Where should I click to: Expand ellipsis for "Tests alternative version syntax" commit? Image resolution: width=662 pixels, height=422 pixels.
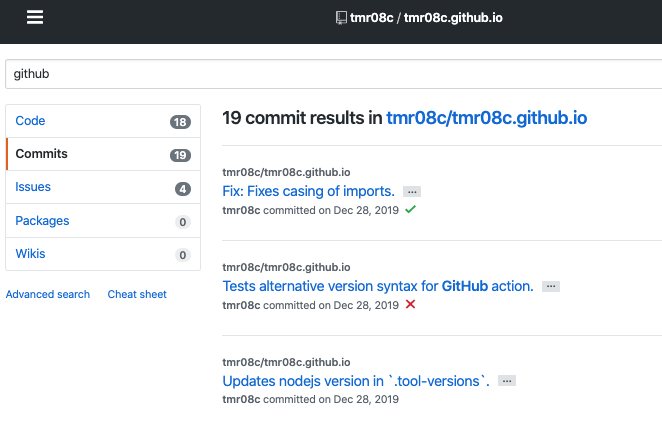coord(551,287)
